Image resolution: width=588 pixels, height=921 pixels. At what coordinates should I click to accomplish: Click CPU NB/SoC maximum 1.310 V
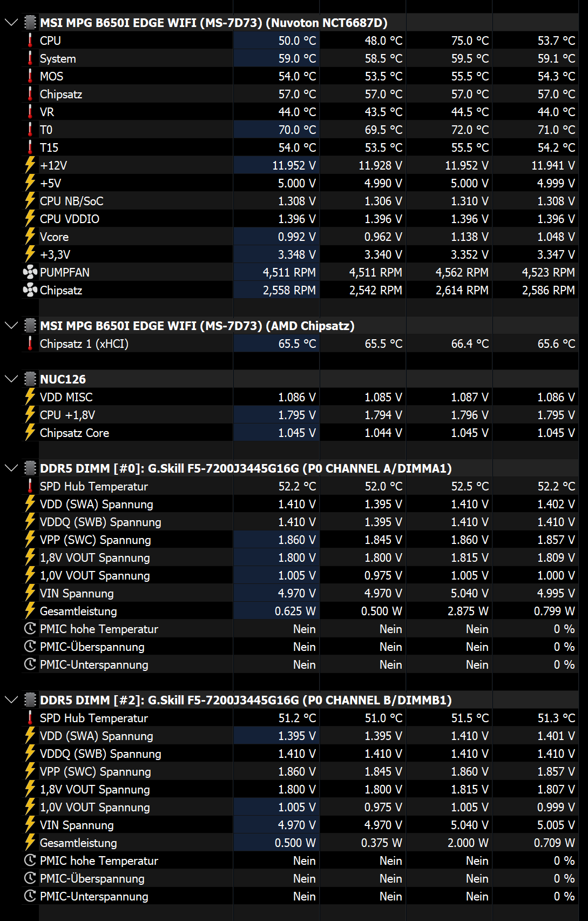[470, 201]
